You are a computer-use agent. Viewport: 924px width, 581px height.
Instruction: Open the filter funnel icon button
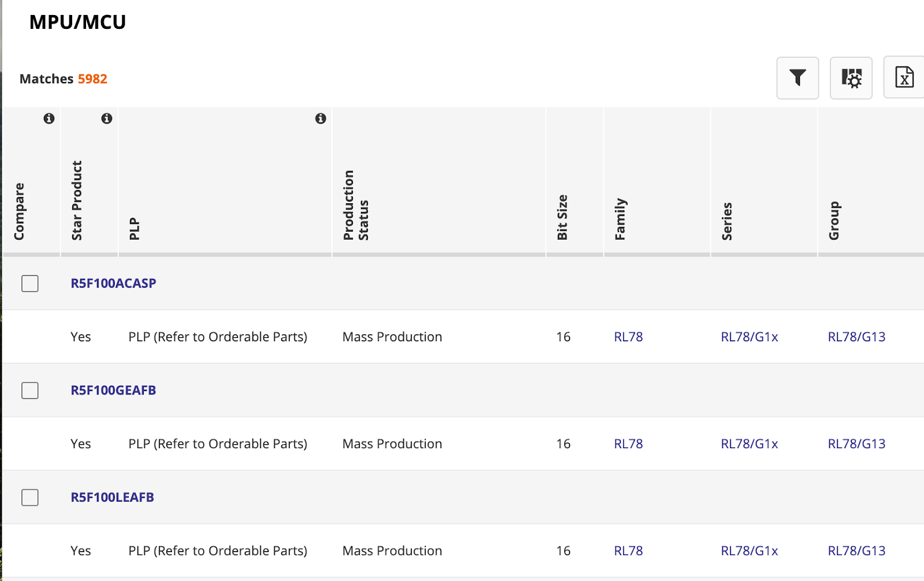tap(798, 78)
